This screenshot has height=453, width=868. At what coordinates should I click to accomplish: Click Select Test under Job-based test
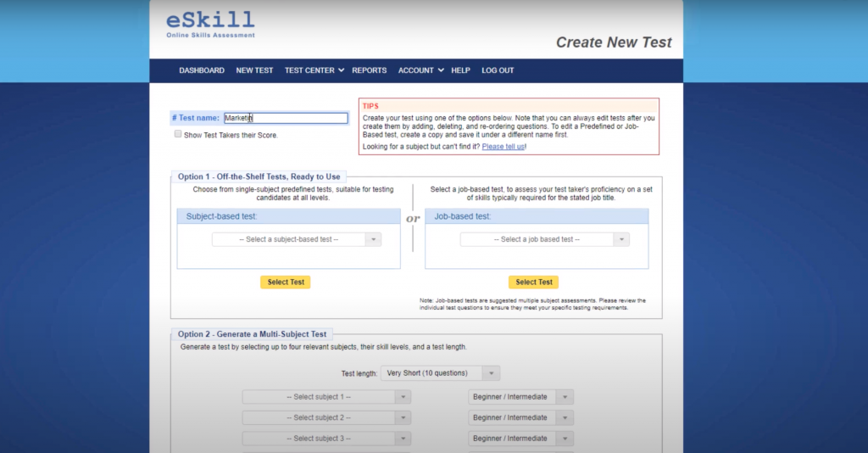pyautogui.click(x=534, y=282)
